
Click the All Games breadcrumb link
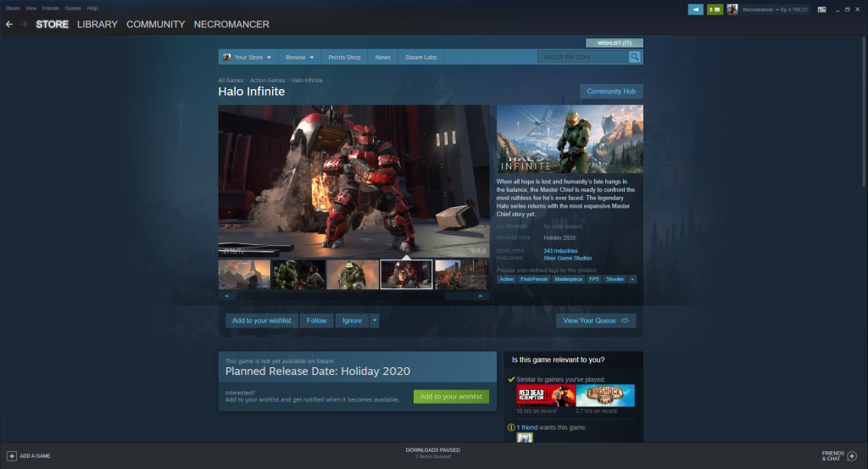pyautogui.click(x=231, y=81)
